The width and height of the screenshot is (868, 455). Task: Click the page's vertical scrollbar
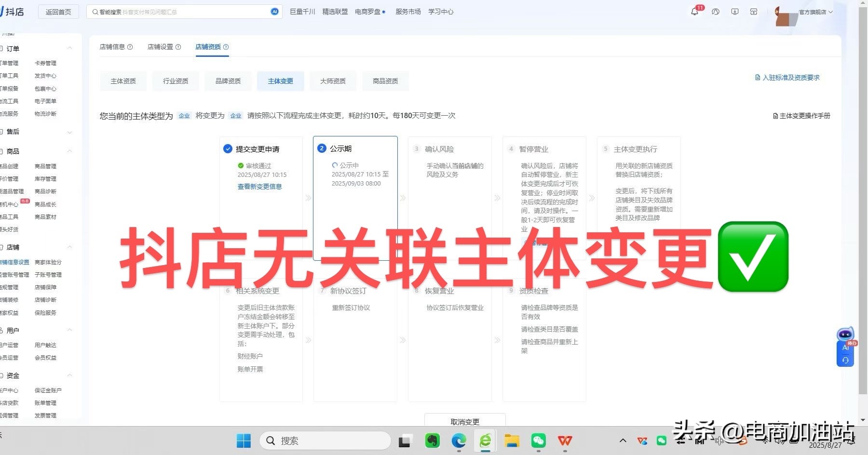[x=863, y=193]
